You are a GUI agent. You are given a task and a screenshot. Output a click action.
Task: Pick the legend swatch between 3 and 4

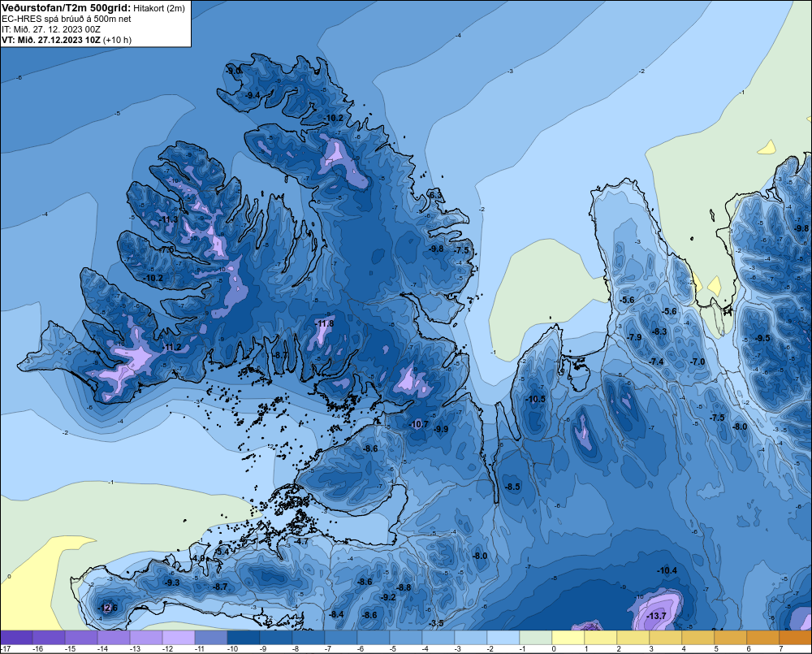click(666, 638)
